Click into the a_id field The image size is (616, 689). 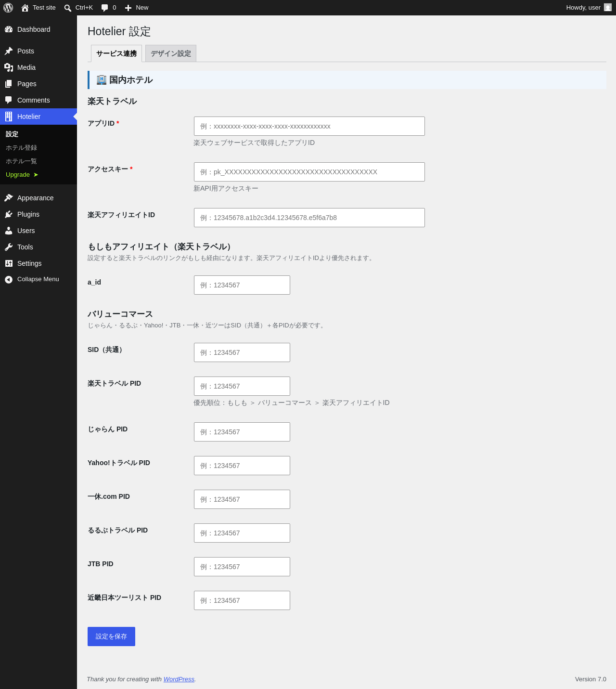pos(242,285)
